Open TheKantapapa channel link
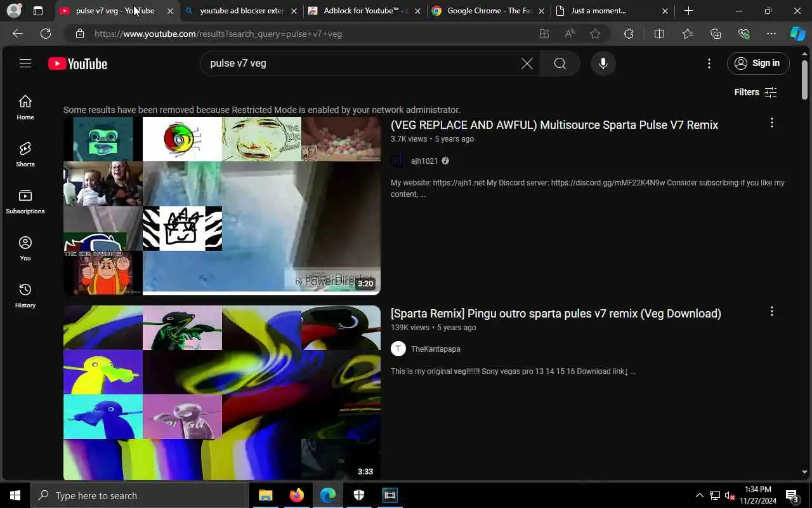This screenshot has width=812, height=508. tap(436, 349)
